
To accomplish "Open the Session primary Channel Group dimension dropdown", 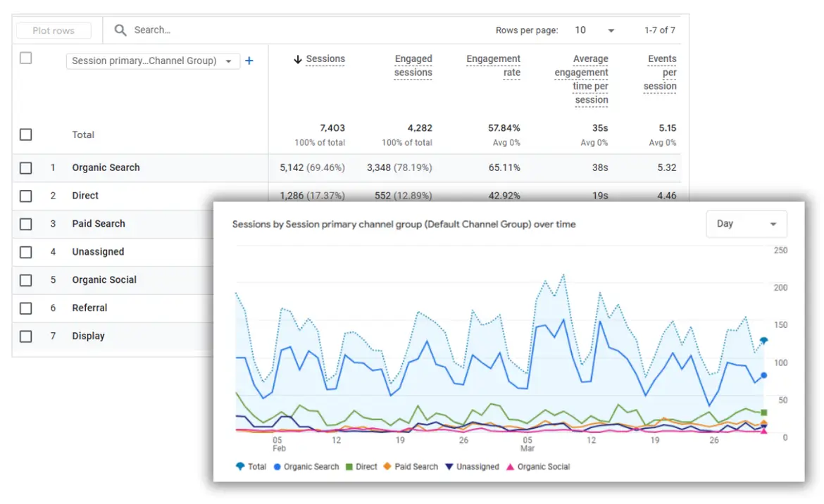I will (x=152, y=61).
